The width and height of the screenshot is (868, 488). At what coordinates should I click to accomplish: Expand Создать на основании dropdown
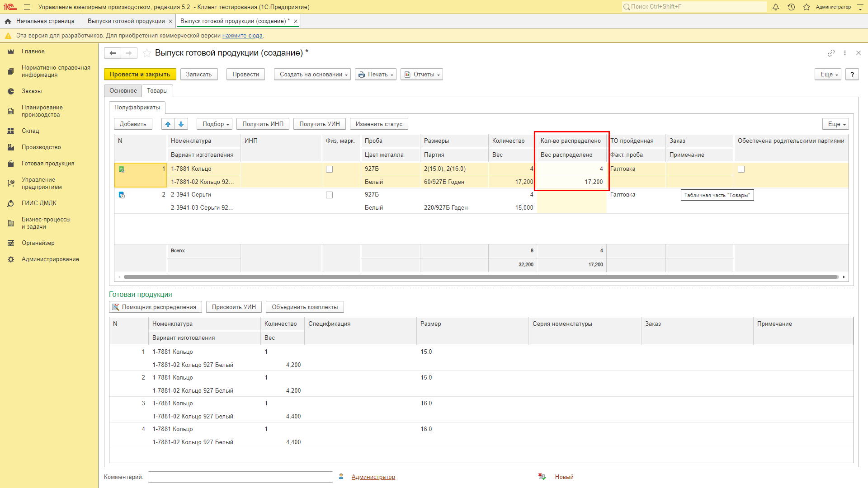tap(312, 75)
